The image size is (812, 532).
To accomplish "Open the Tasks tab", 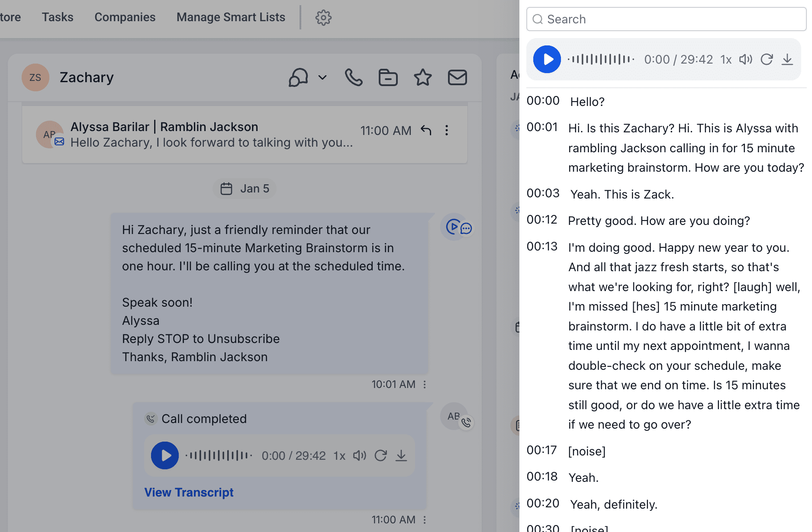I will [x=58, y=17].
